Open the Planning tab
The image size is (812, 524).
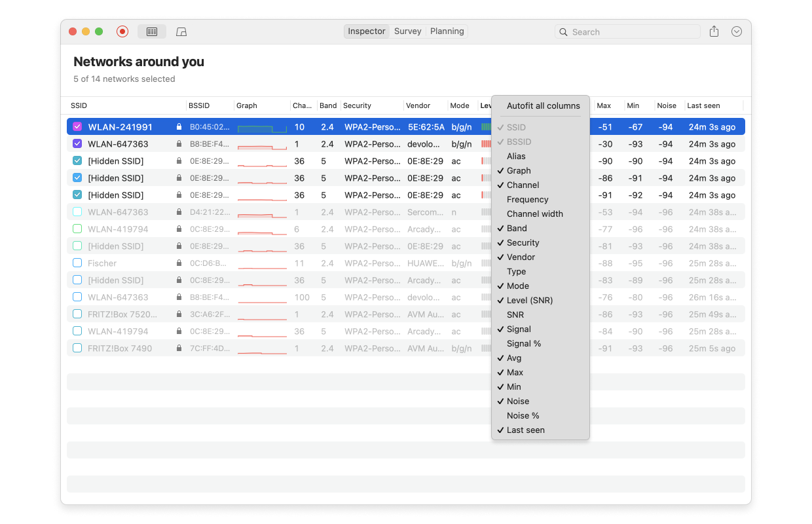[446, 31]
